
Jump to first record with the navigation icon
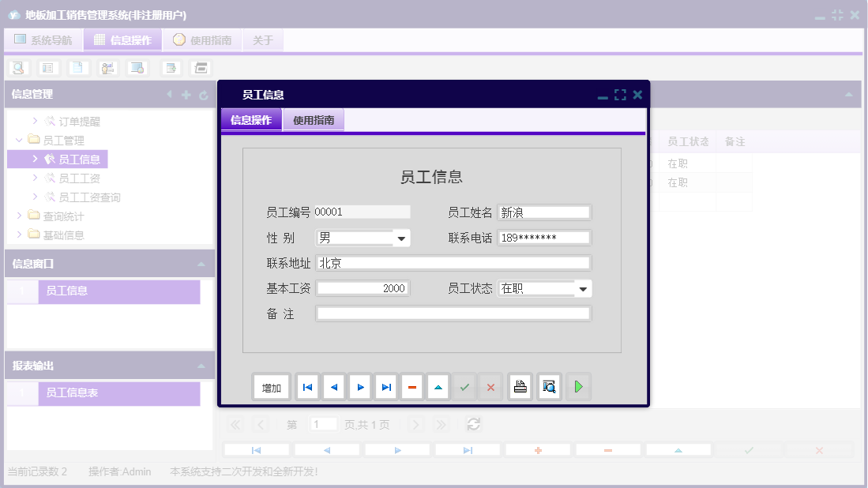306,386
